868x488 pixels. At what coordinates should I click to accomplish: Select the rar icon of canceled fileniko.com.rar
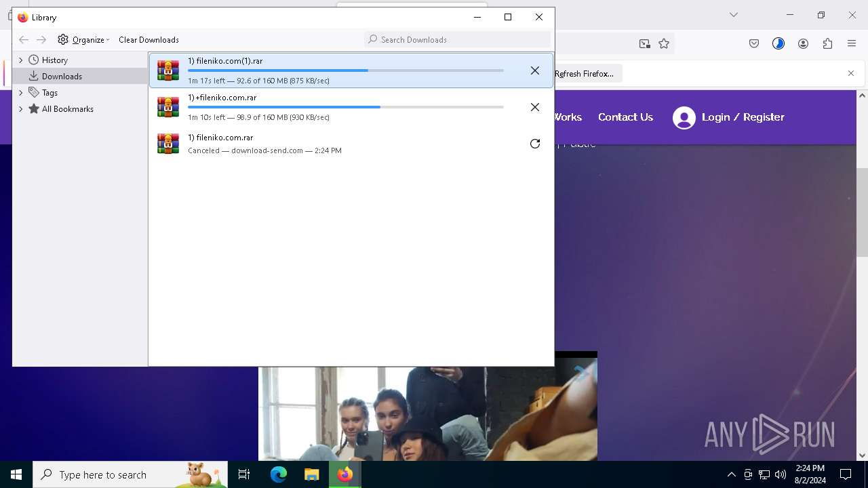pos(168,144)
